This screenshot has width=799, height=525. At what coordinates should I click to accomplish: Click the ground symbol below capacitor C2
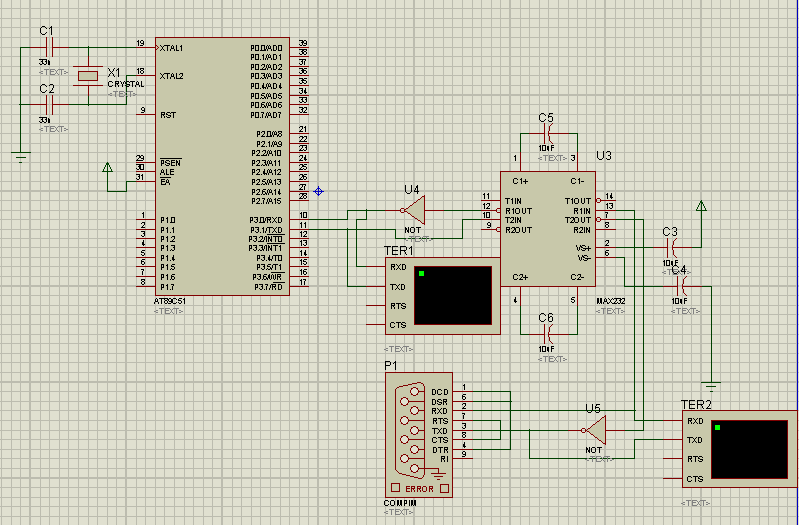coord(20,155)
